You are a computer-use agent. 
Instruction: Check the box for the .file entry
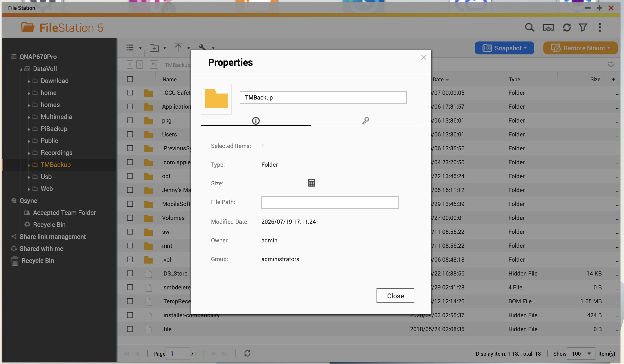tap(130, 329)
